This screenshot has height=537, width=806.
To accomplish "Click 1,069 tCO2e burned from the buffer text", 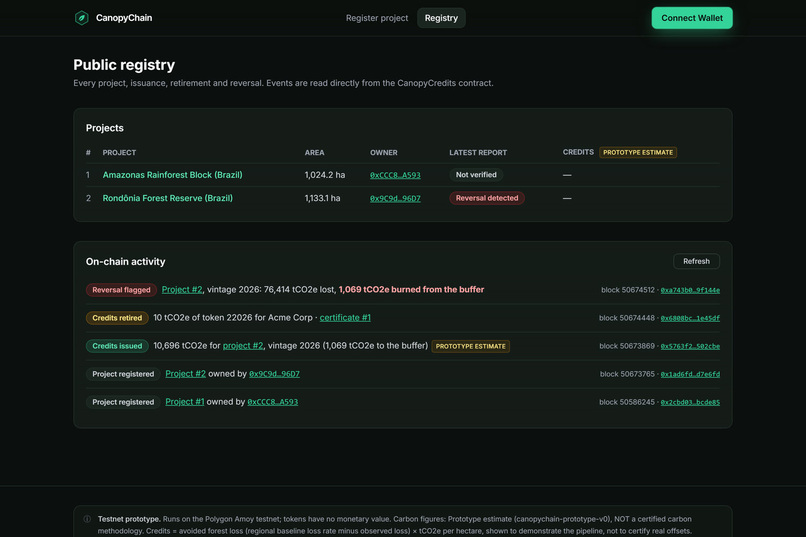I will pyautogui.click(x=411, y=289).
